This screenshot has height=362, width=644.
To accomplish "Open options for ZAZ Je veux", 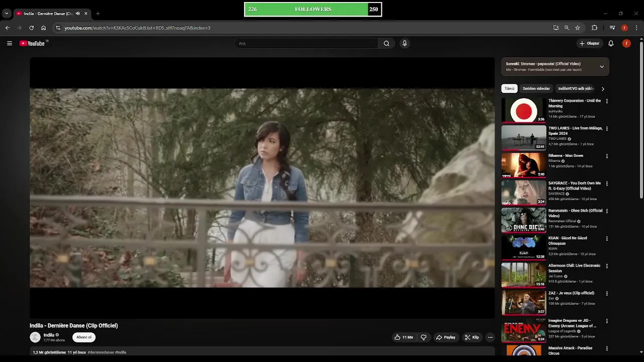I will point(607,294).
